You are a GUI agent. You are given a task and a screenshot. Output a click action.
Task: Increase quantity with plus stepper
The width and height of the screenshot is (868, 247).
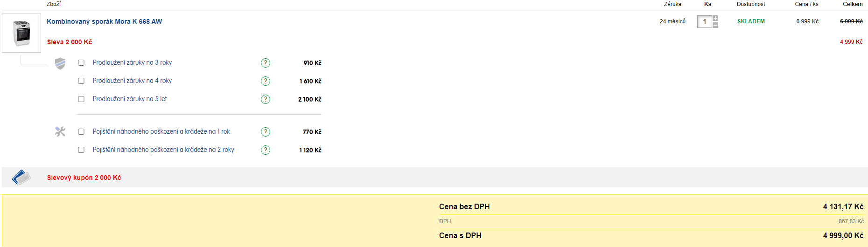click(x=715, y=18)
